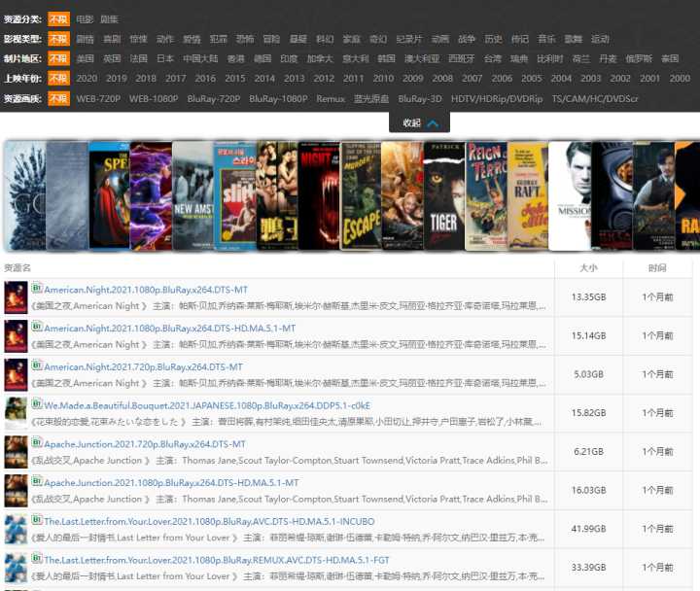The image size is (700, 591).
Task: Filter quality by WEB-1080P
Action: [154, 98]
